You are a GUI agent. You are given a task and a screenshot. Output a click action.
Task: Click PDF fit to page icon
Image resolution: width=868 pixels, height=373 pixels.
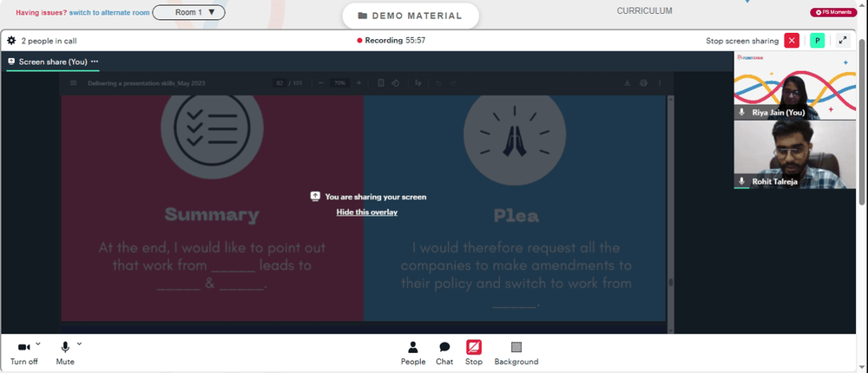point(381,83)
